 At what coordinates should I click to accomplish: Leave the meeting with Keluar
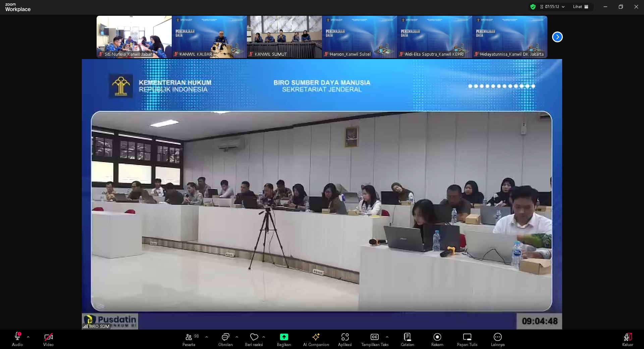coord(628,339)
